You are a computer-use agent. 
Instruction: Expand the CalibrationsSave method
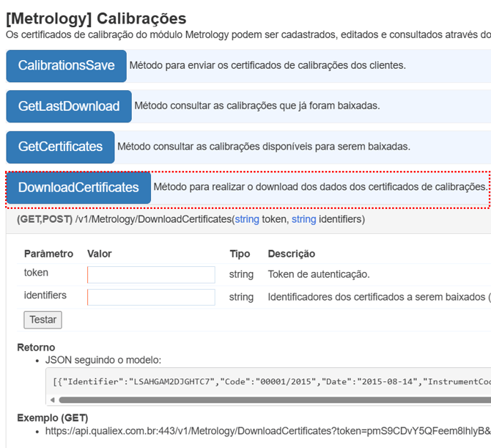pyautogui.click(x=67, y=65)
